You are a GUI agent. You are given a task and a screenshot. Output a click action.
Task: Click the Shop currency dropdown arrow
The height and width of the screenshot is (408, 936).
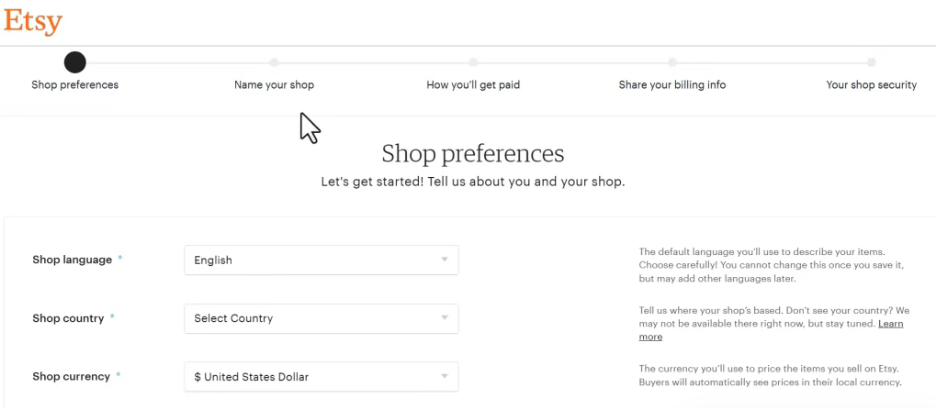444,376
